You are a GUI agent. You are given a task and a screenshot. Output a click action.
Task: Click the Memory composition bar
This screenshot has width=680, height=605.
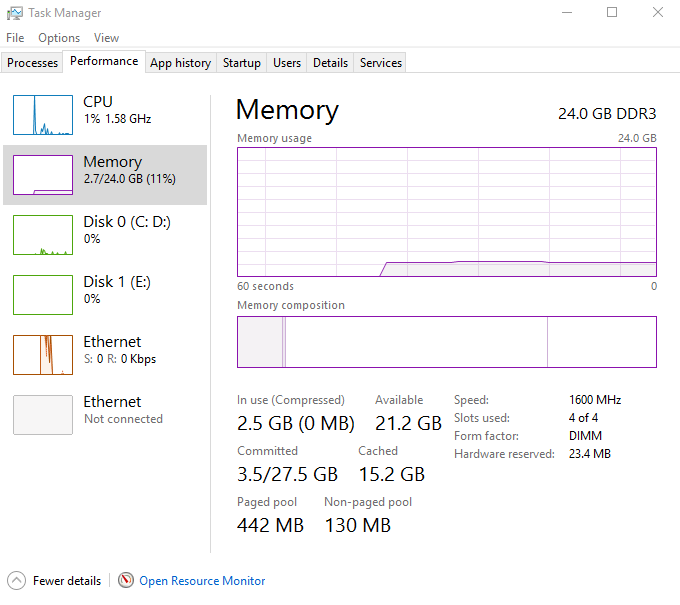(x=447, y=342)
